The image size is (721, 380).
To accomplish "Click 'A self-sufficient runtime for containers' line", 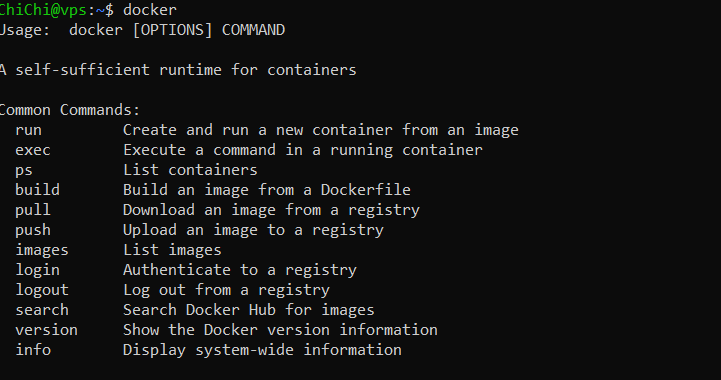I will [x=178, y=70].
